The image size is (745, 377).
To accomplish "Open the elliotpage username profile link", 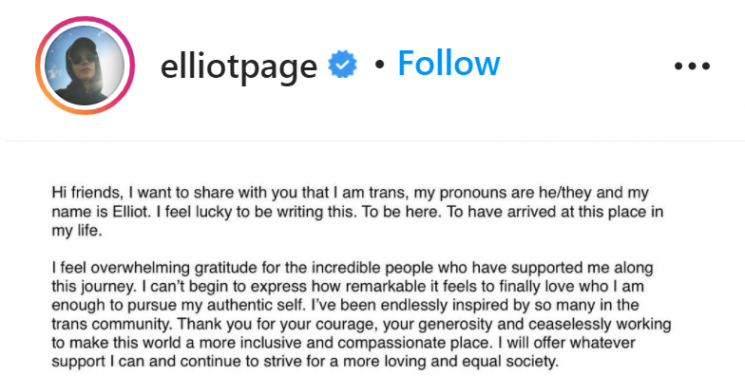I will point(239,66).
